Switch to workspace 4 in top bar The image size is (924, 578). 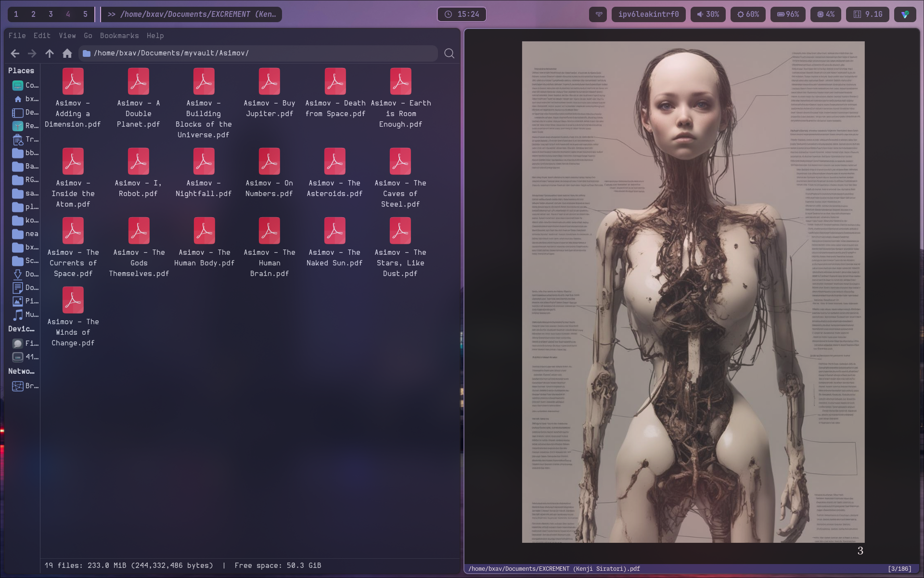pos(68,14)
